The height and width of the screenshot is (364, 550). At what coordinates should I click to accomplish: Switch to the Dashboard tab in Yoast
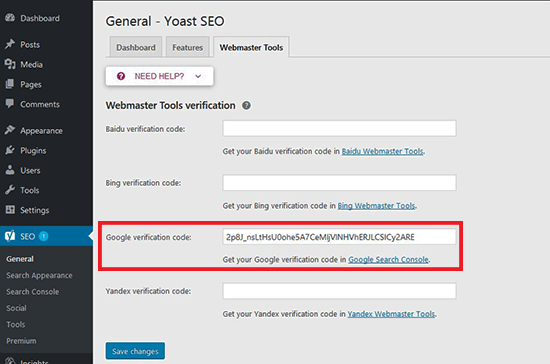(x=136, y=47)
